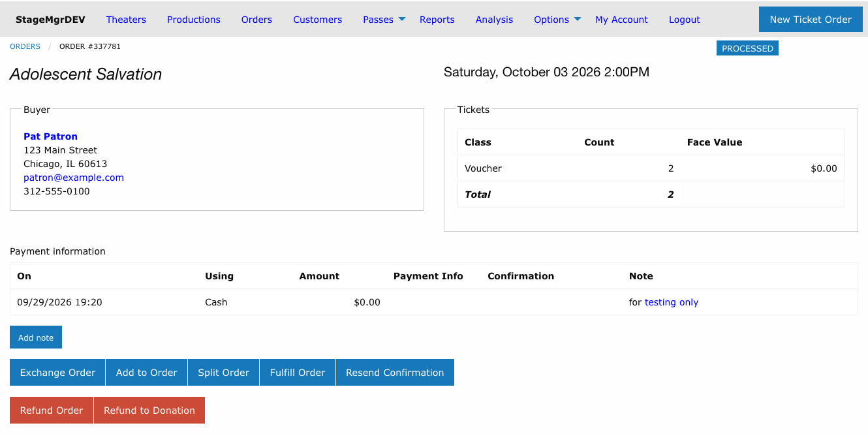Click the Payment information heading
The image size is (868, 434).
click(57, 251)
